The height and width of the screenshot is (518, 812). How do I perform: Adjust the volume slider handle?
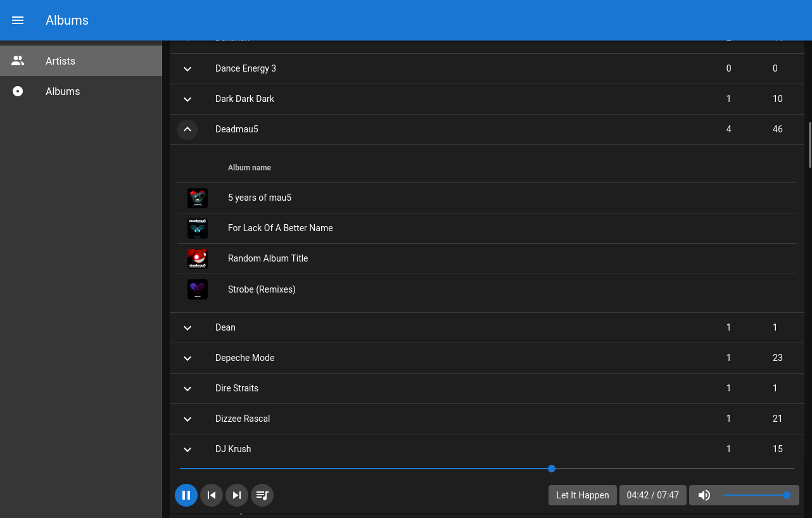(x=787, y=495)
